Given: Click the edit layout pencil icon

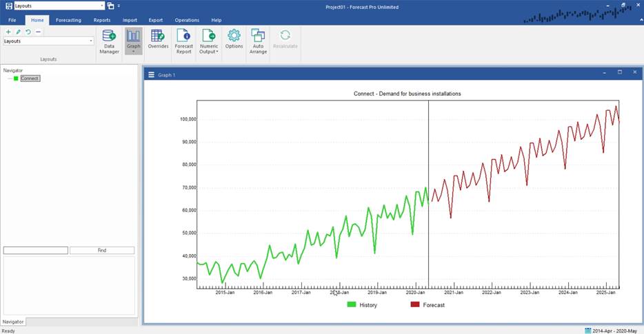Looking at the screenshot, I should click(19, 32).
